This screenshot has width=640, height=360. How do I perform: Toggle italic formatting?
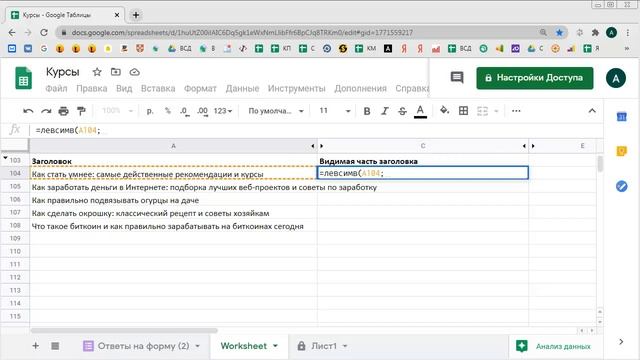(x=384, y=111)
